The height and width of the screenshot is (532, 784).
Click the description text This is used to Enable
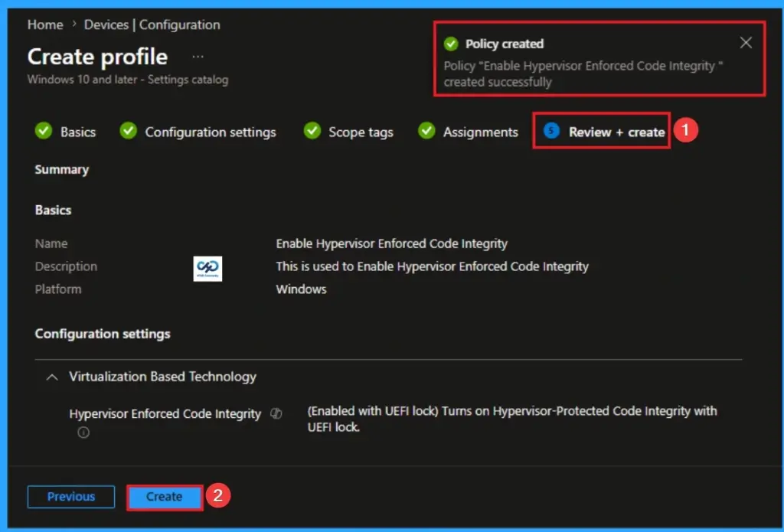(432, 266)
